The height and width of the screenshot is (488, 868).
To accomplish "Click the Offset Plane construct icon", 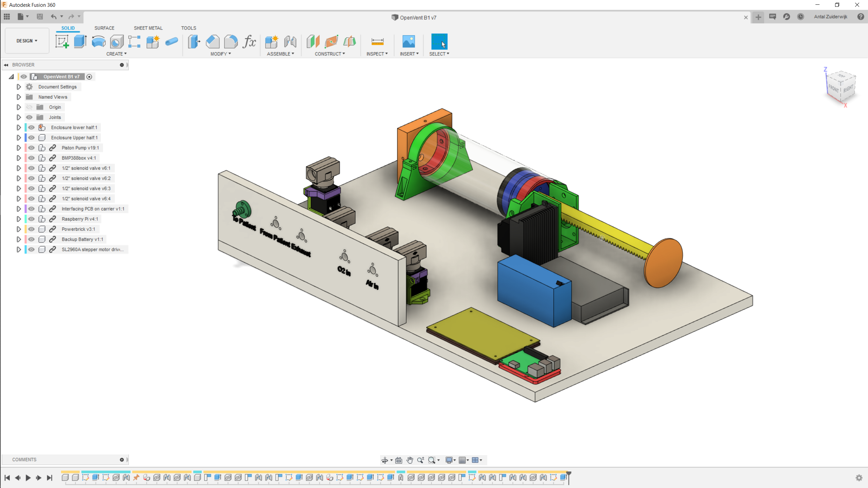I will tap(313, 42).
